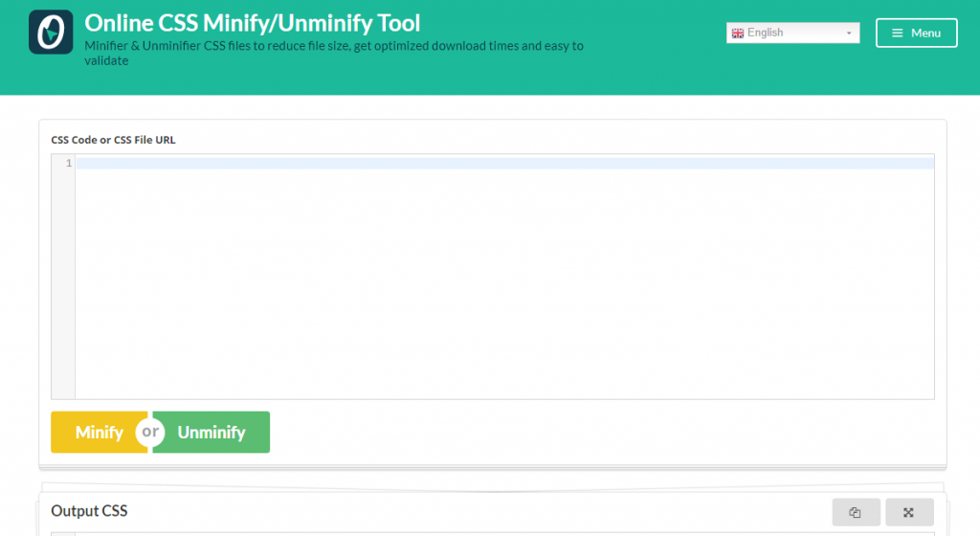The image size is (980, 536).
Task: Click the 'or' circle between buttons
Action: [x=150, y=432]
